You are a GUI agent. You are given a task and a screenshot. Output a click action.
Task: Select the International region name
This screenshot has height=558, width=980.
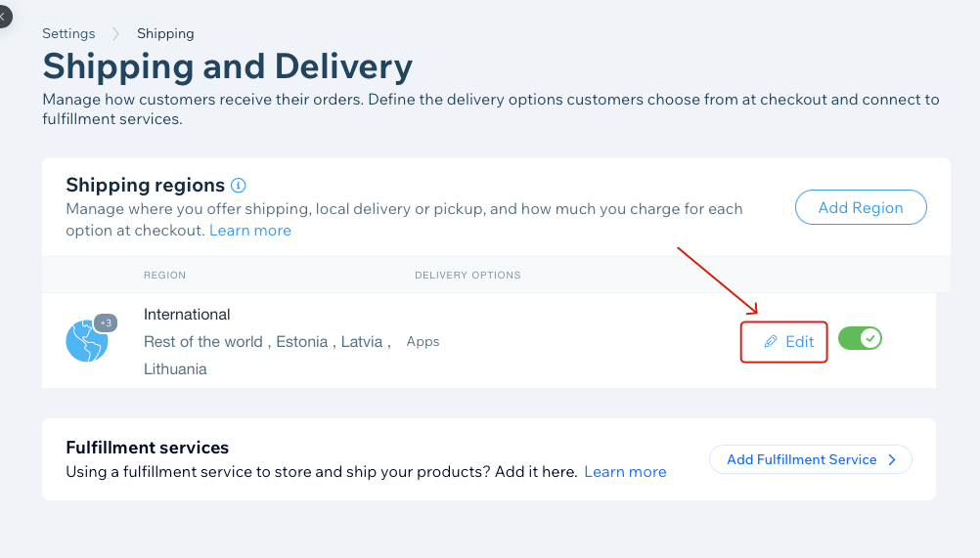[187, 315]
